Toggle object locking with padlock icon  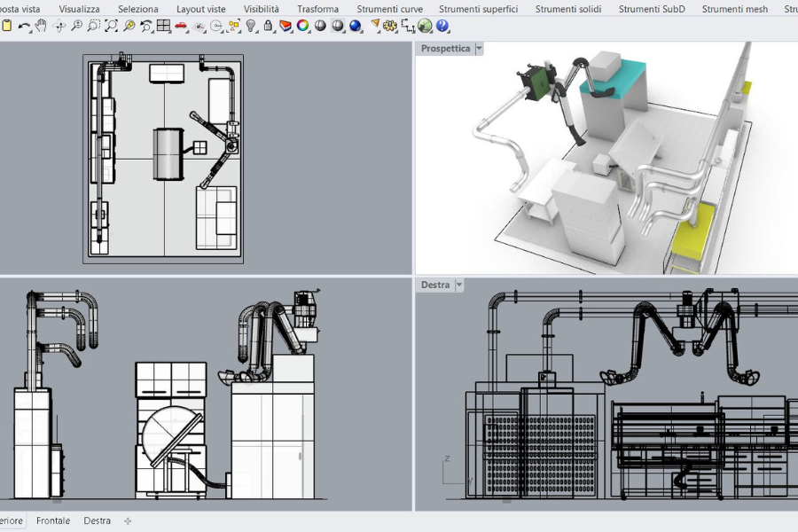pos(268,26)
